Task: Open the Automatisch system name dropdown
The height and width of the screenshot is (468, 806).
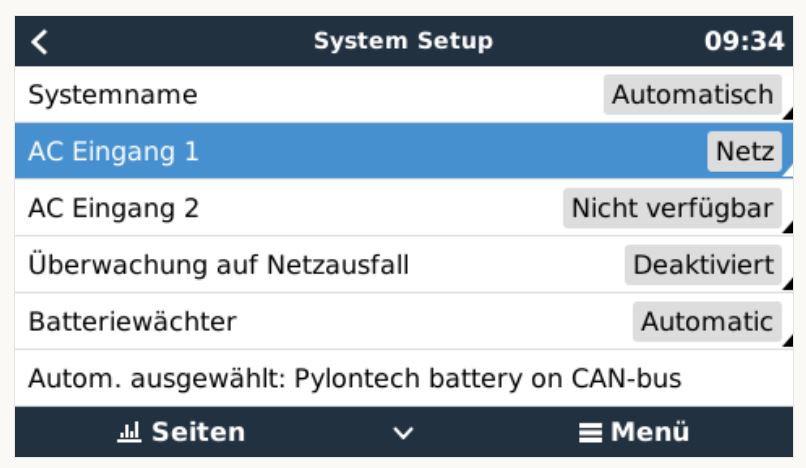Action: 692,95
